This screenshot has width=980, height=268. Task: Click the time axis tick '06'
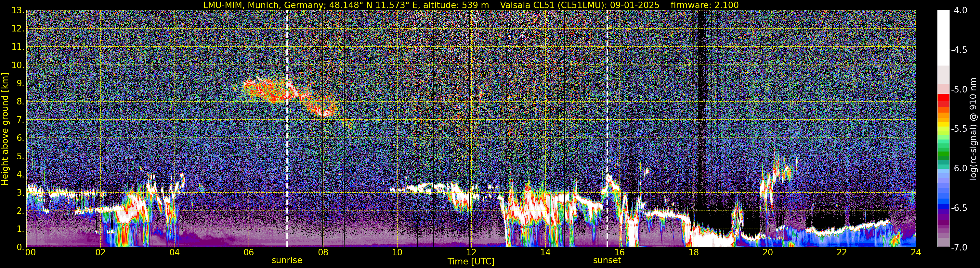click(x=248, y=252)
